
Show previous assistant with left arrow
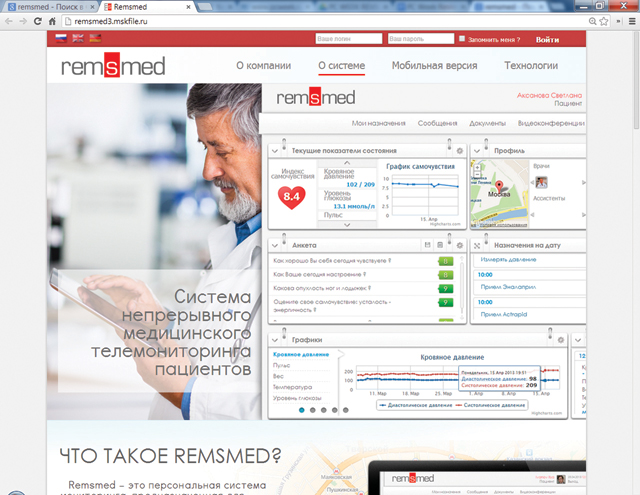pos(532,215)
